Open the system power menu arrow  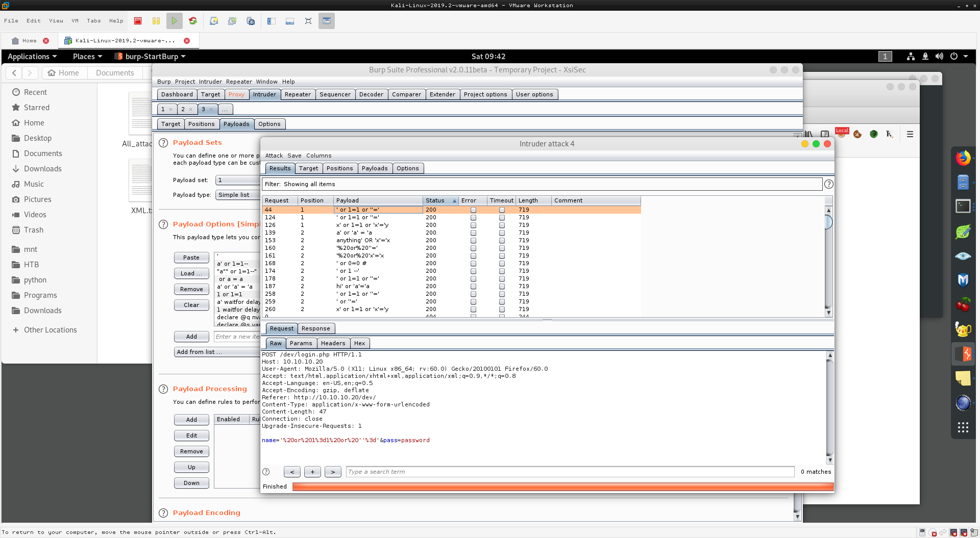[966, 57]
